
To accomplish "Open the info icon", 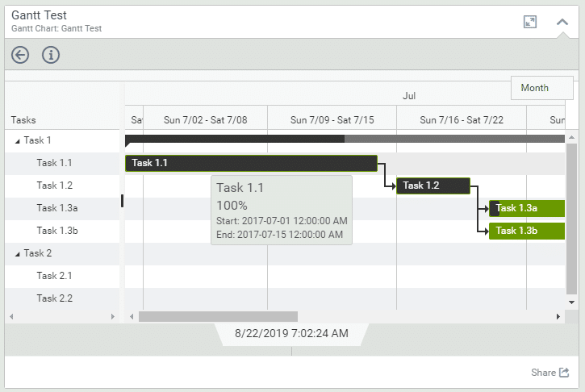I will (x=51, y=55).
